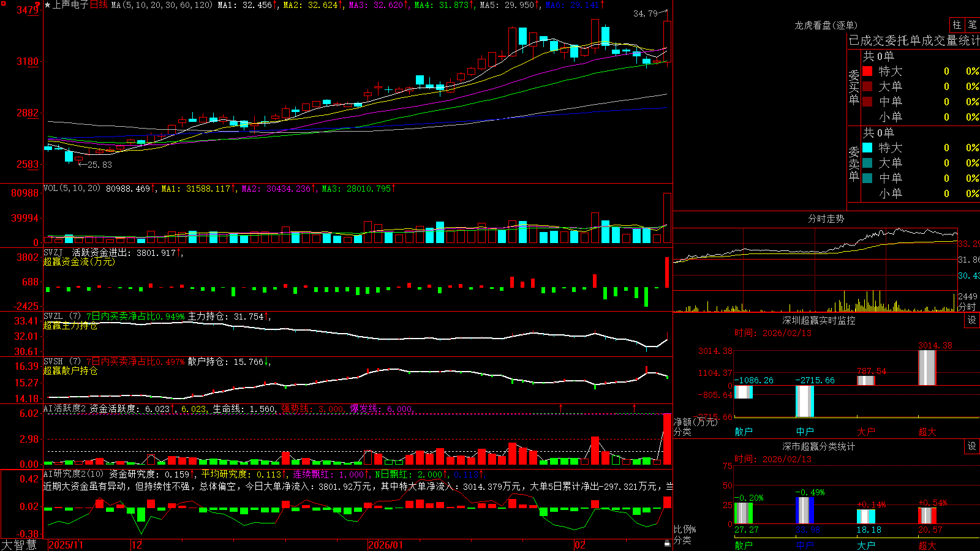Click the 787.54 大户 net amount bar
Viewport: 980px width, 551px height.
coord(866,381)
